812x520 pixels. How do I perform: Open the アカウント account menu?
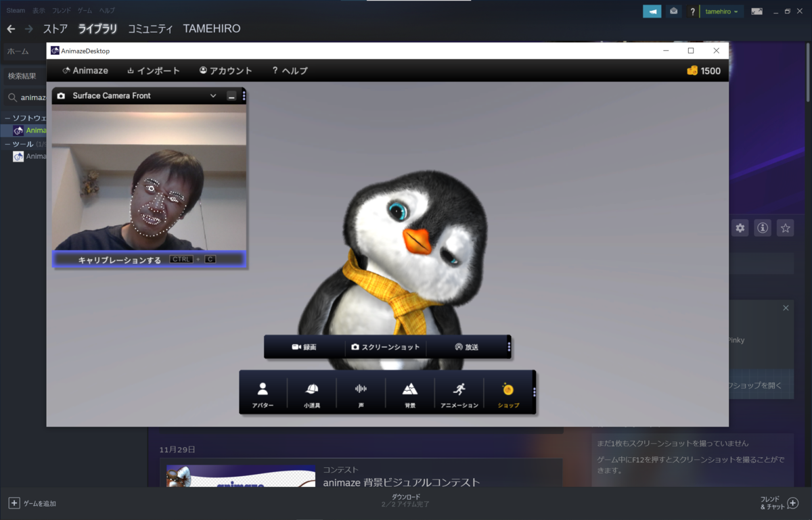(x=226, y=71)
